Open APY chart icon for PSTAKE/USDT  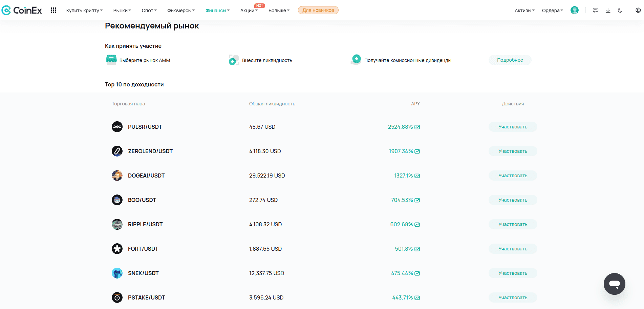tap(417, 298)
